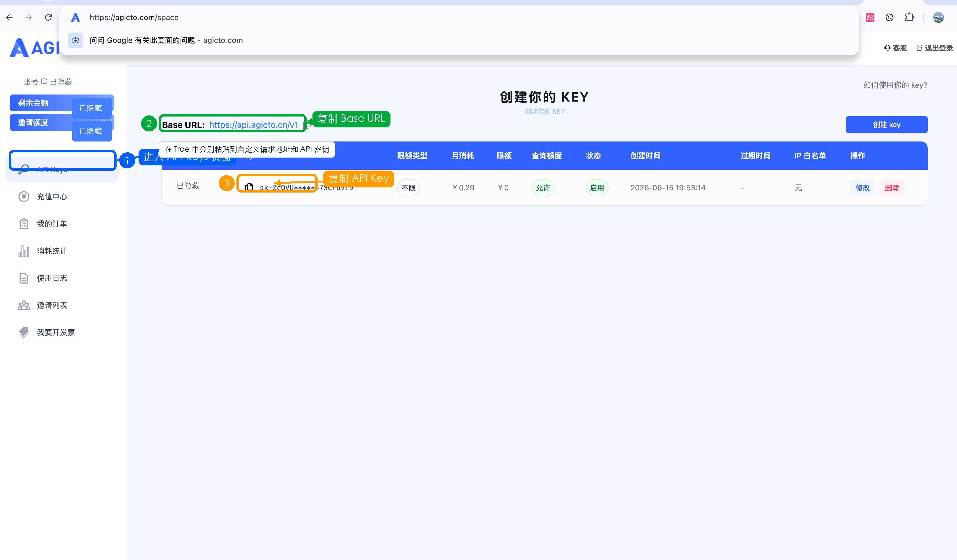The image size is (957, 560).
Task: Click the 消耗统计 bar chart icon
Action: [x=24, y=251]
